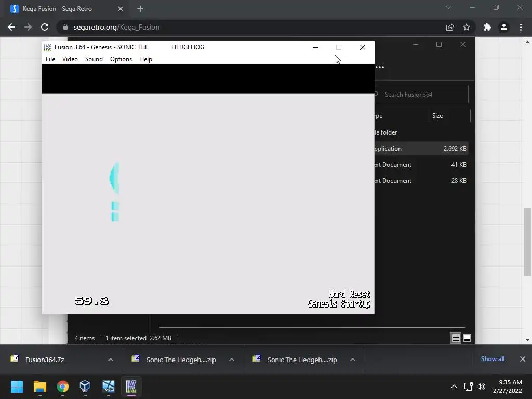Sort by Size column in Explorer
This screenshot has height=399, width=532.
point(437,116)
